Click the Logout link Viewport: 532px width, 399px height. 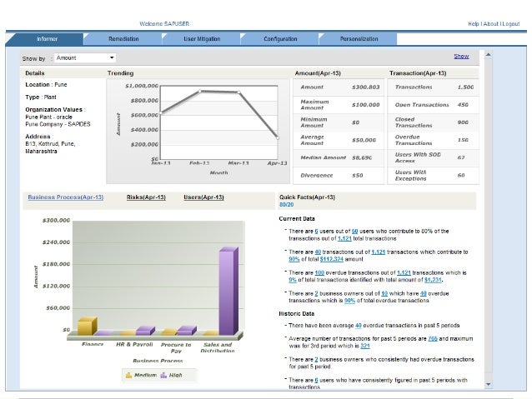(511, 23)
